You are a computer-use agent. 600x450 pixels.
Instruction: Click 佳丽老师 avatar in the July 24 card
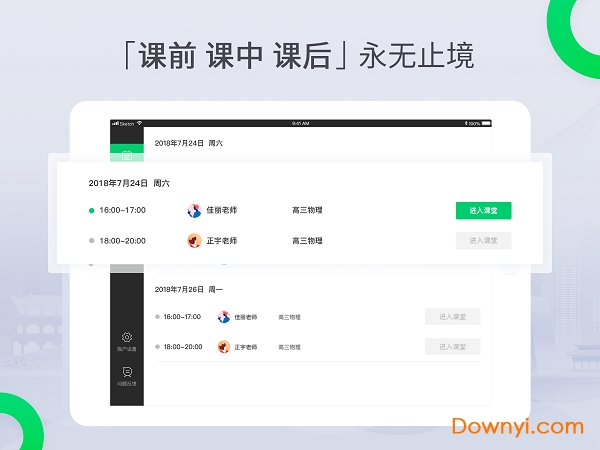(194, 211)
